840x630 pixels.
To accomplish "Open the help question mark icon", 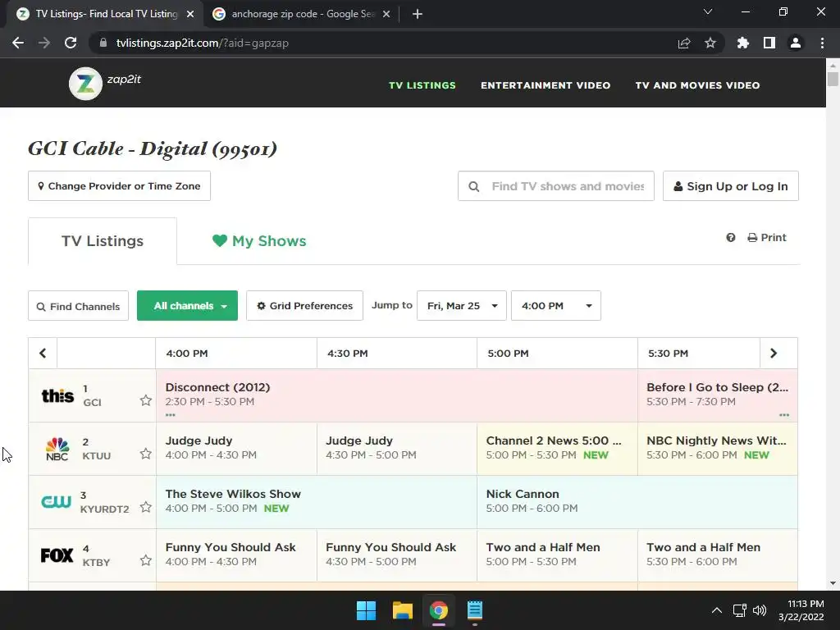I will [731, 237].
